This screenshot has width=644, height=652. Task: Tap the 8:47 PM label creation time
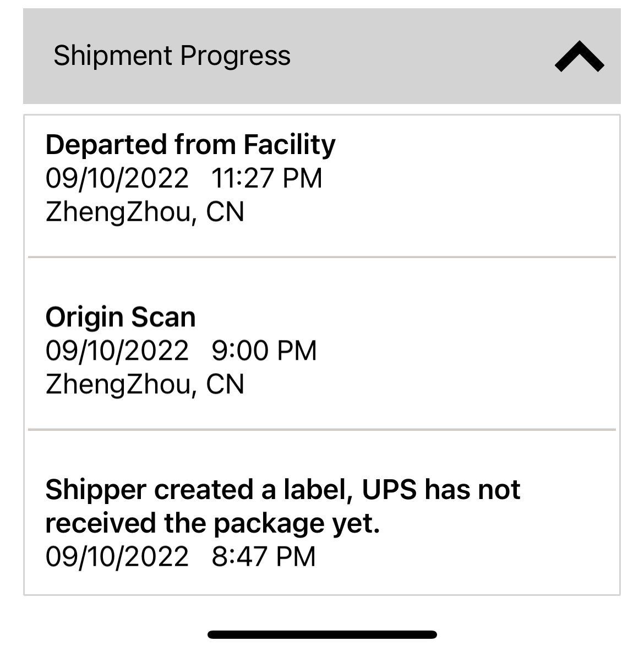(264, 556)
